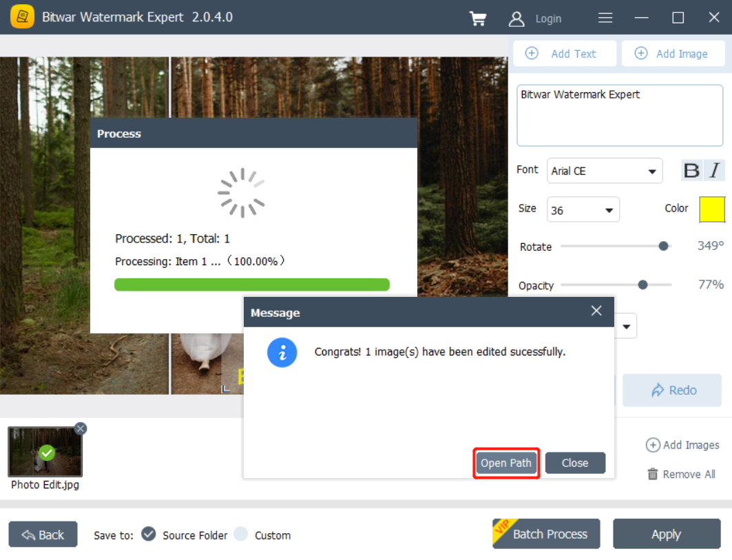This screenshot has height=560, width=732.
Task: Toggle Bold formatting
Action: [x=691, y=170]
